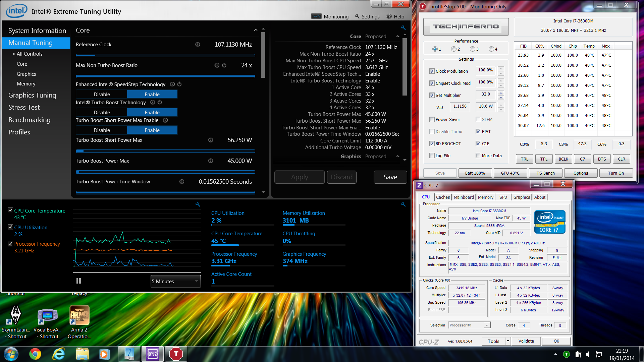Adjust the Turbo Boost Power Max slider

(165, 172)
